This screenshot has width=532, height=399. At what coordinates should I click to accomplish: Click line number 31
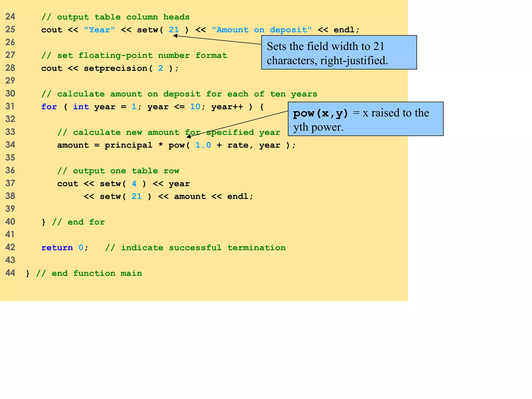(x=10, y=106)
